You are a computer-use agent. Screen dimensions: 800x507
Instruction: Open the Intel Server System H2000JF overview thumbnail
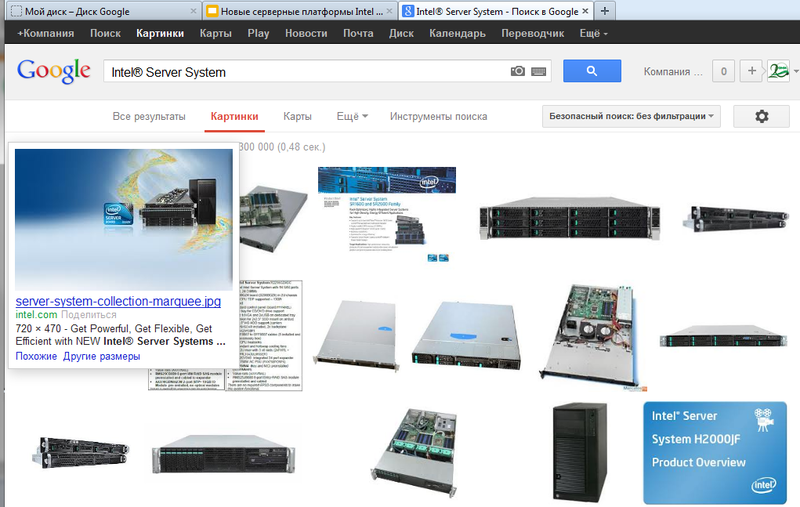pyautogui.click(x=715, y=452)
